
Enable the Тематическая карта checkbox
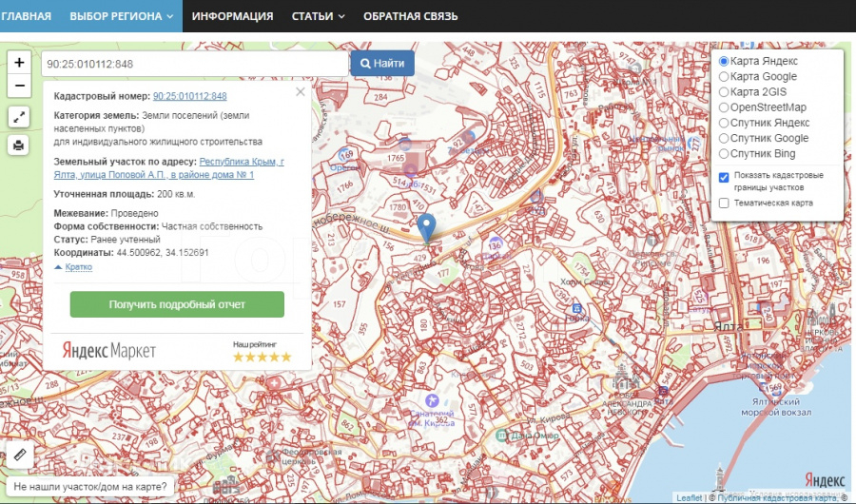point(724,203)
